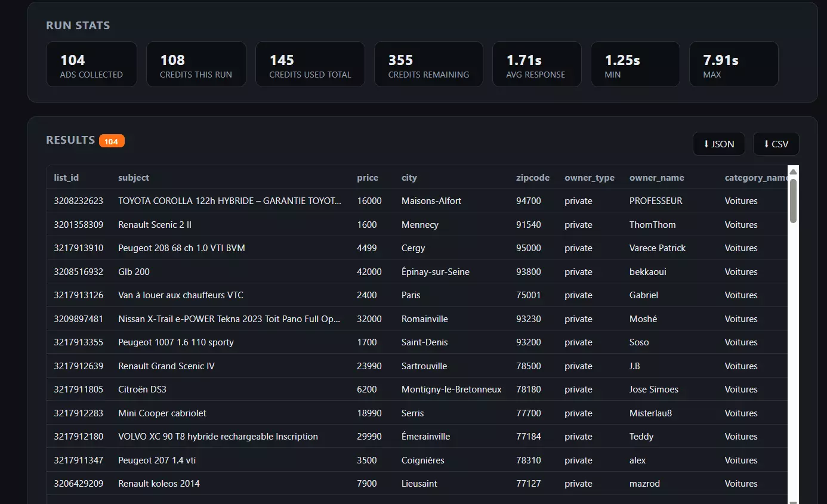Screen dimensions: 827x504
Task: Select the Min response time card
Action: (x=635, y=64)
